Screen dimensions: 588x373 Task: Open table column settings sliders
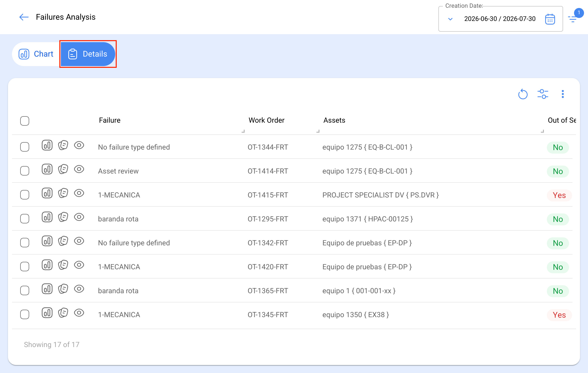[x=543, y=94]
